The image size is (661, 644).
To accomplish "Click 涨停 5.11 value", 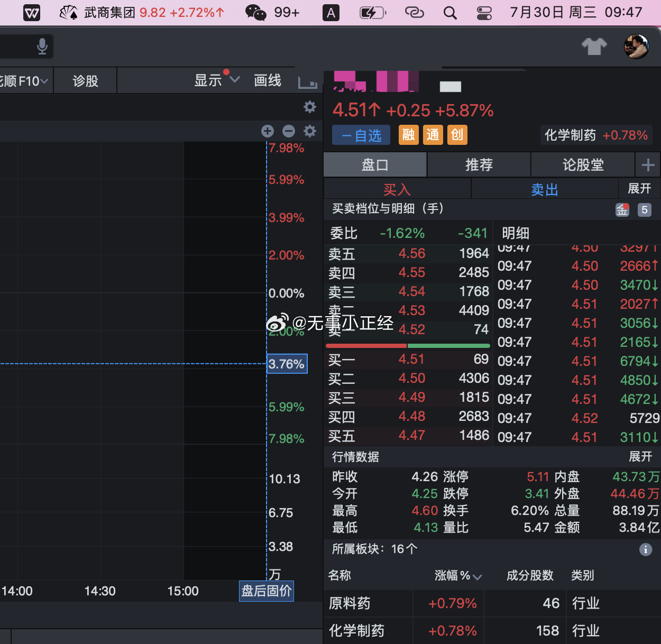I will click(538, 477).
